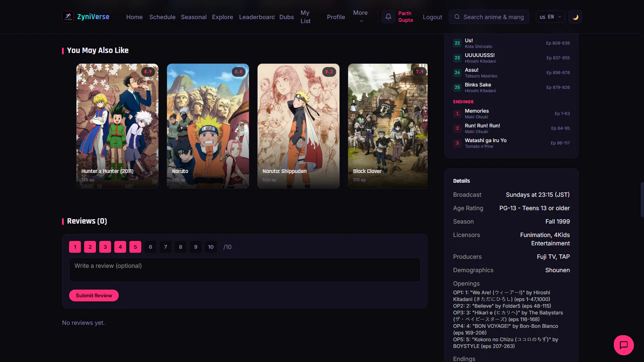This screenshot has height=362, width=644.
Task: Go to the Home page
Action: pyautogui.click(x=135, y=17)
